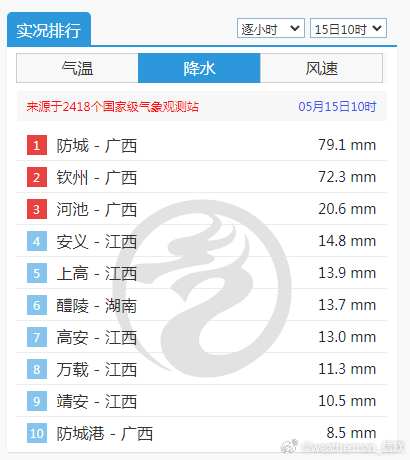Click the blue rank 7 badge

(x=37, y=337)
